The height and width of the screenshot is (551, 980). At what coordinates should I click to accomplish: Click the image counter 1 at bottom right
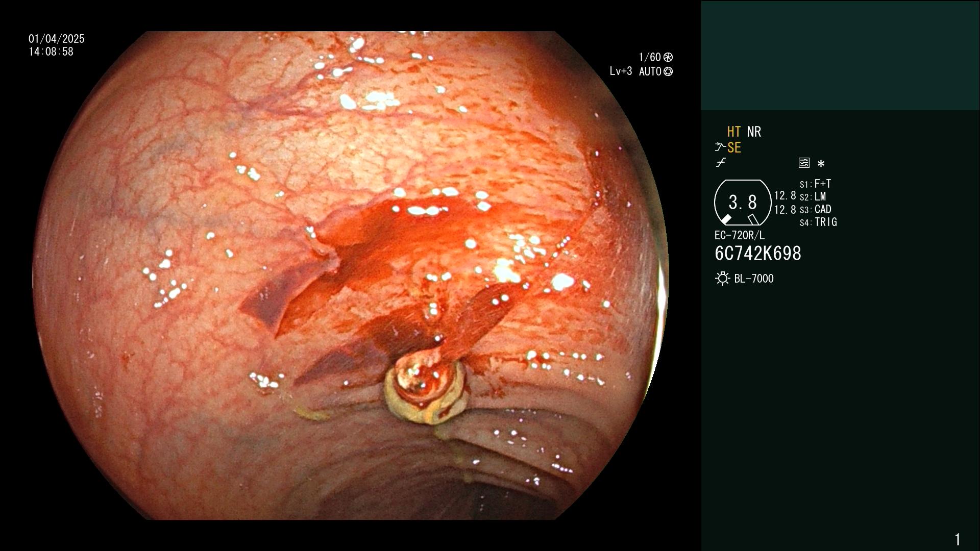pyautogui.click(x=958, y=539)
